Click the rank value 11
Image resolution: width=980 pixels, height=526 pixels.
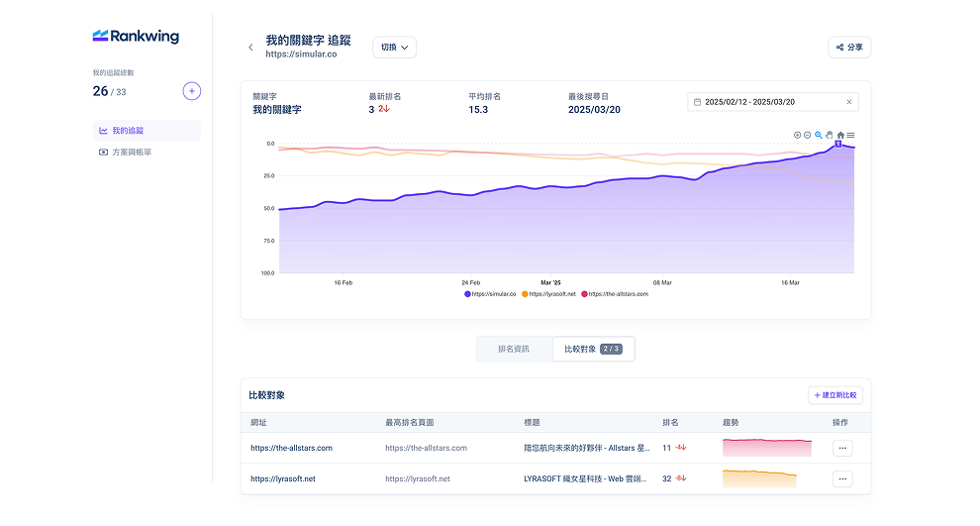(667, 448)
